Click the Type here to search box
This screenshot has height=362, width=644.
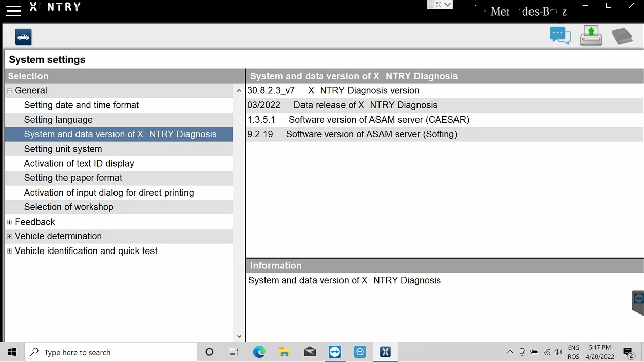pyautogui.click(x=110, y=352)
